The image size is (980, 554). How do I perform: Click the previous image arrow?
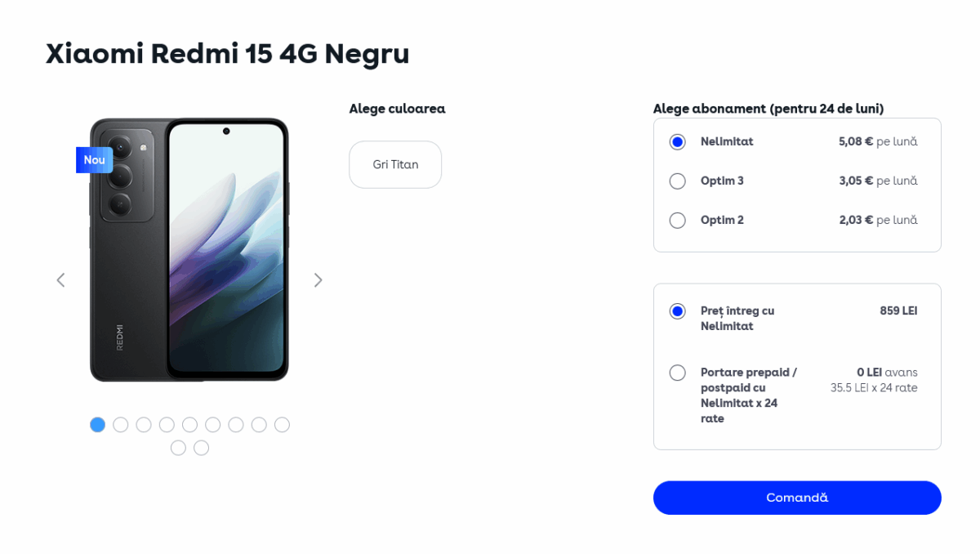60,280
